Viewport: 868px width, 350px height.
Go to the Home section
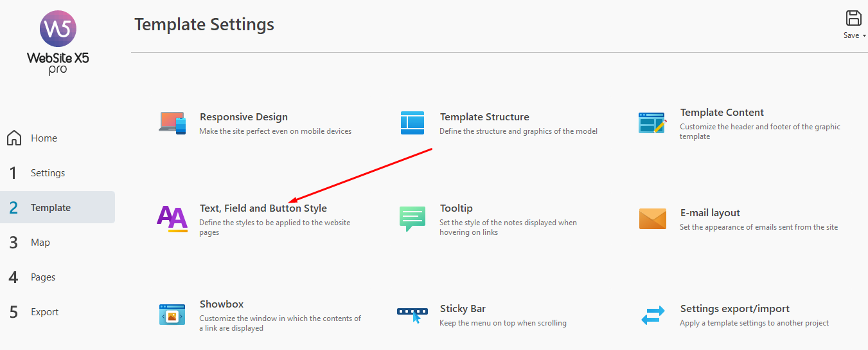[x=44, y=138]
